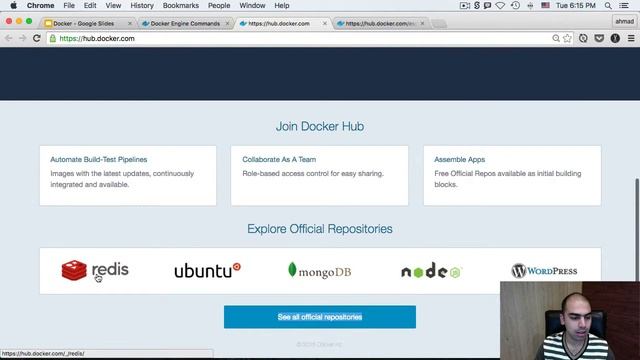Viewport: 640px width, 360px height.
Task: Click the chat bubble menu bar icon
Action: point(487,5)
